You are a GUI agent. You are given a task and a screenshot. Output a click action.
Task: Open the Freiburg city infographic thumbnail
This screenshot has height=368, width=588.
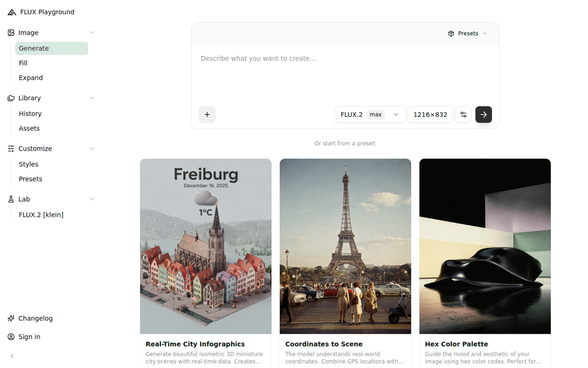206,246
